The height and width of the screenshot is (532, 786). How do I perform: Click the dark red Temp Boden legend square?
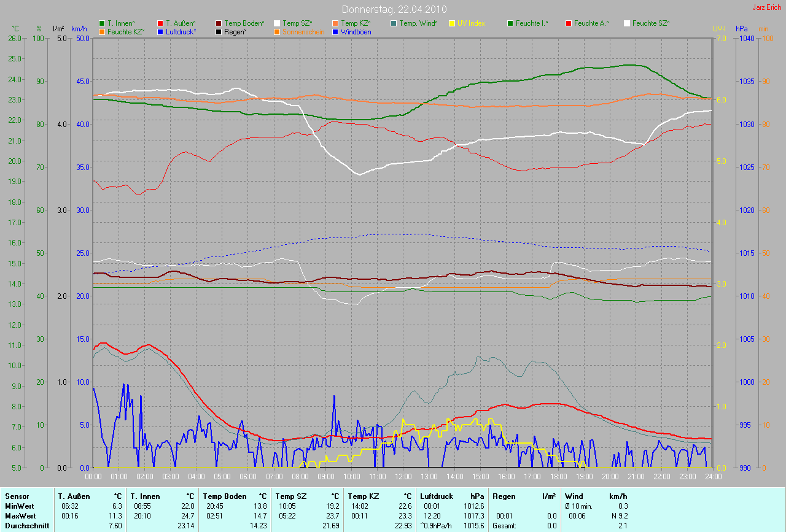pos(219,23)
